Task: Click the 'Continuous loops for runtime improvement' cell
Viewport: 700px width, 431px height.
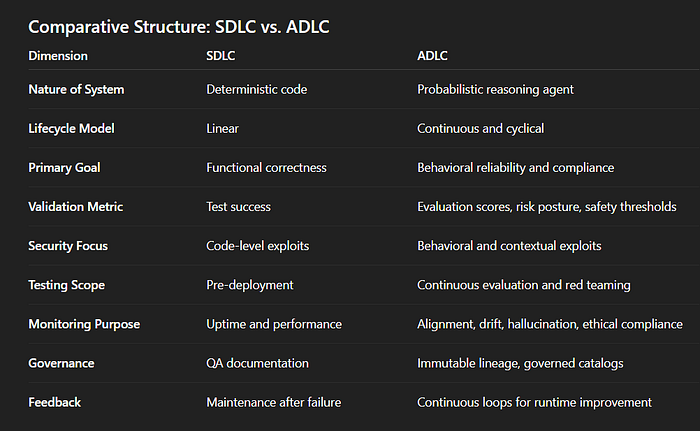Action: pos(534,402)
